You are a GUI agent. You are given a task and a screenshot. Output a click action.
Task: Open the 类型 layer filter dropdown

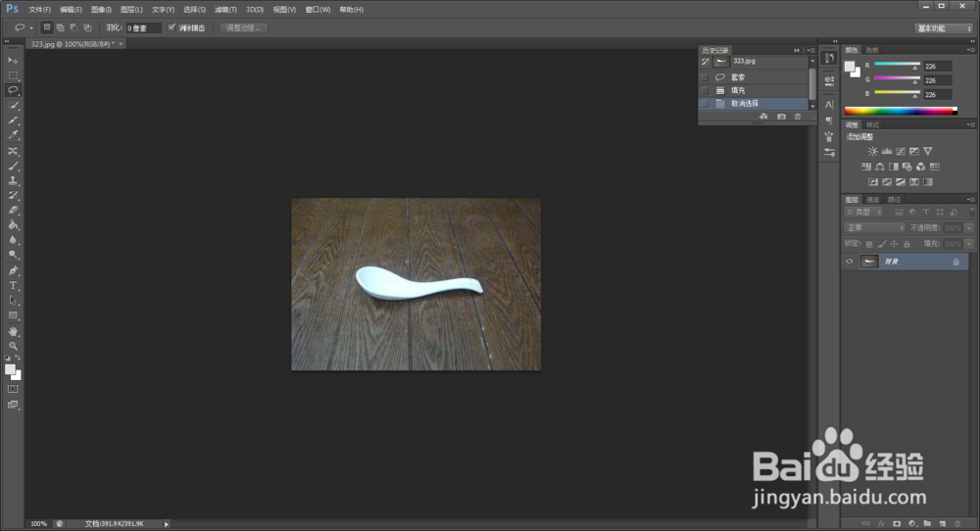(863, 213)
